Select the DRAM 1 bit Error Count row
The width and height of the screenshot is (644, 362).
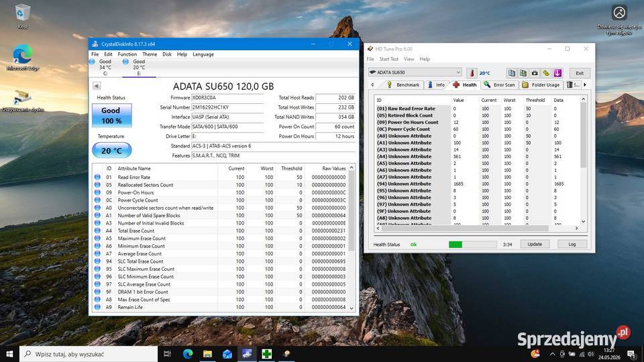click(220, 292)
